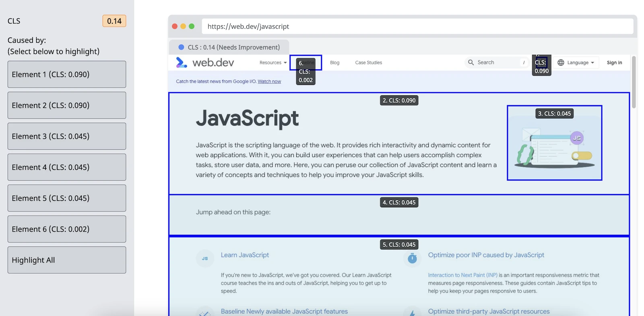Click the stopwatch icon beside Optimize poor INP
Viewport: 644px width, 316px height.
[x=412, y=258]
